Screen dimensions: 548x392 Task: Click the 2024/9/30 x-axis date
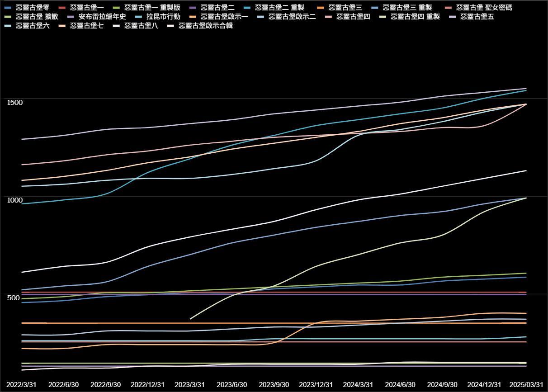(x=442, y=384)
